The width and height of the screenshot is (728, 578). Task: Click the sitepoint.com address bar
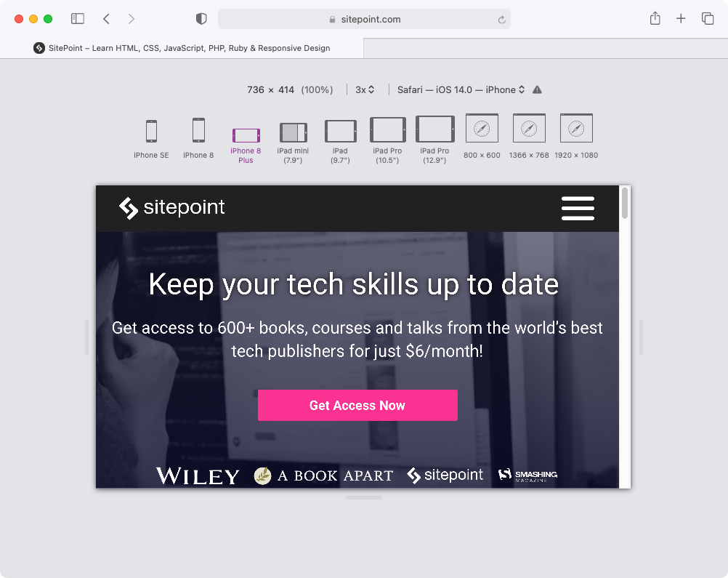(365, 19)
